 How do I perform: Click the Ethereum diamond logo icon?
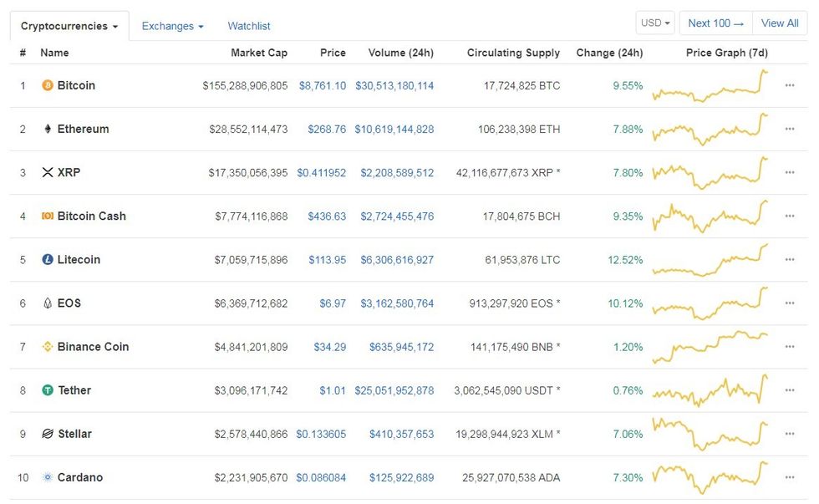click(x=48, y=130)
